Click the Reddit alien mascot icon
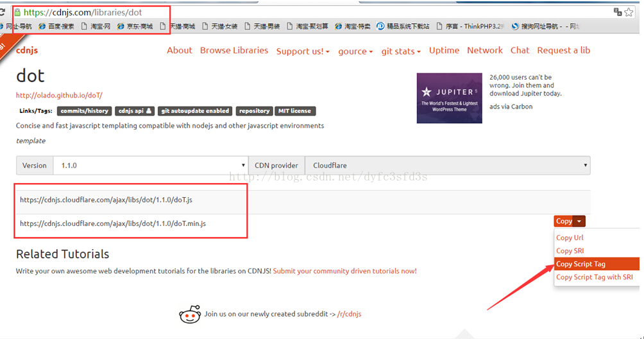 190,315
